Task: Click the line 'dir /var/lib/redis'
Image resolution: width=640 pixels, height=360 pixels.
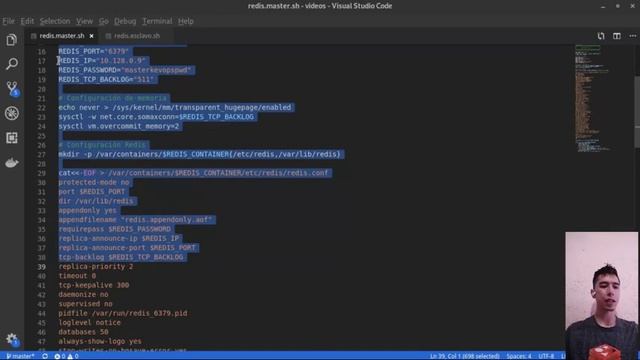Action: 96,201
